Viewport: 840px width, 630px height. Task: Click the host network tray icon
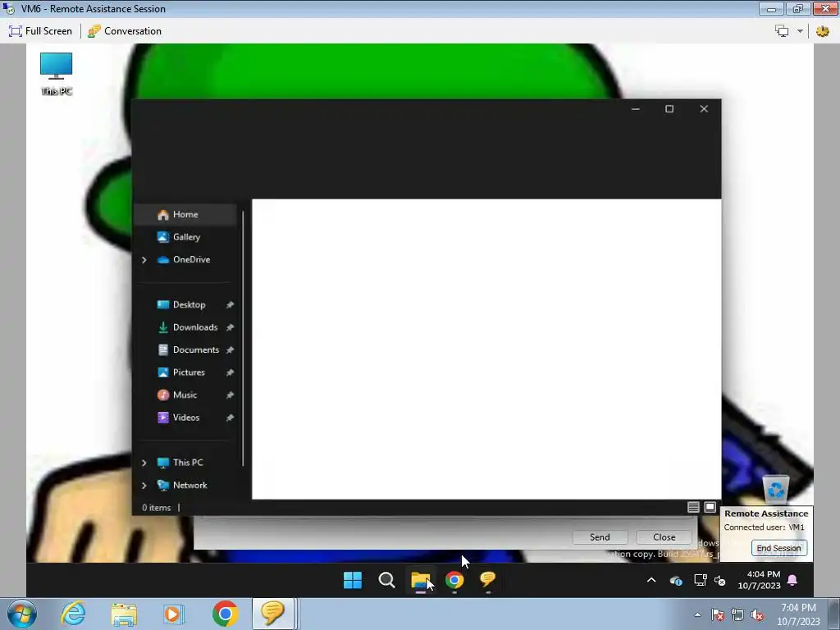click(x=737, y=615)
